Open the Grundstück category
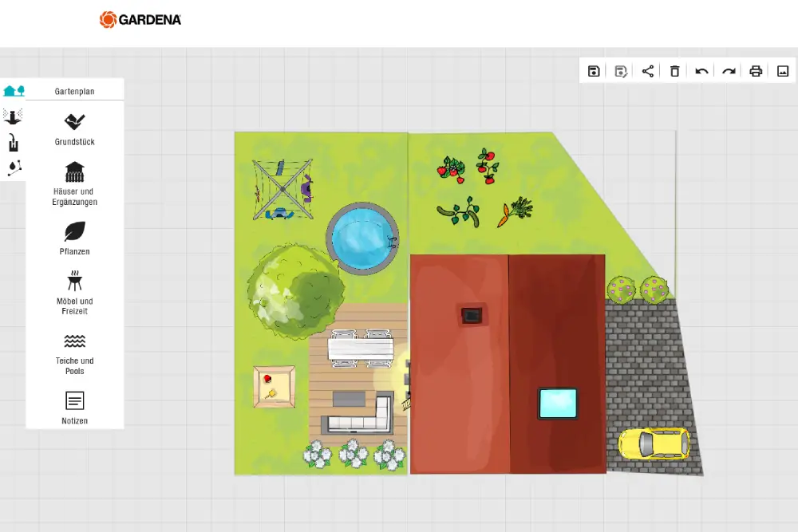This screenshot has height=532, width=798. click(x=75, y=128)
